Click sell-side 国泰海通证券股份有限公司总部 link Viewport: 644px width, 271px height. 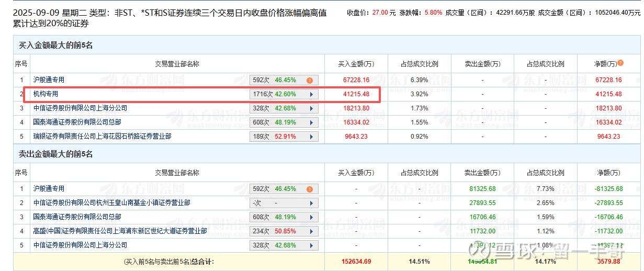coord(77,217)
